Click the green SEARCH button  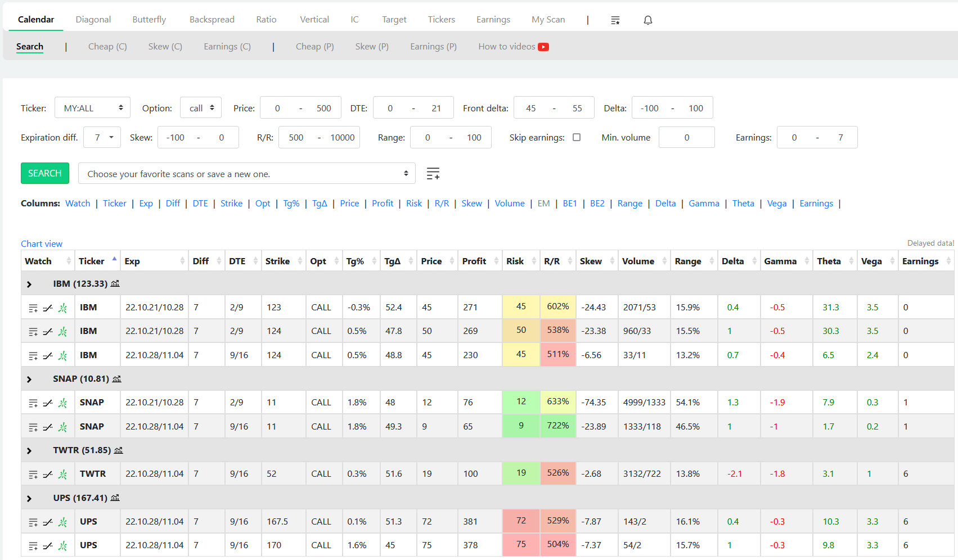[45, 173]
